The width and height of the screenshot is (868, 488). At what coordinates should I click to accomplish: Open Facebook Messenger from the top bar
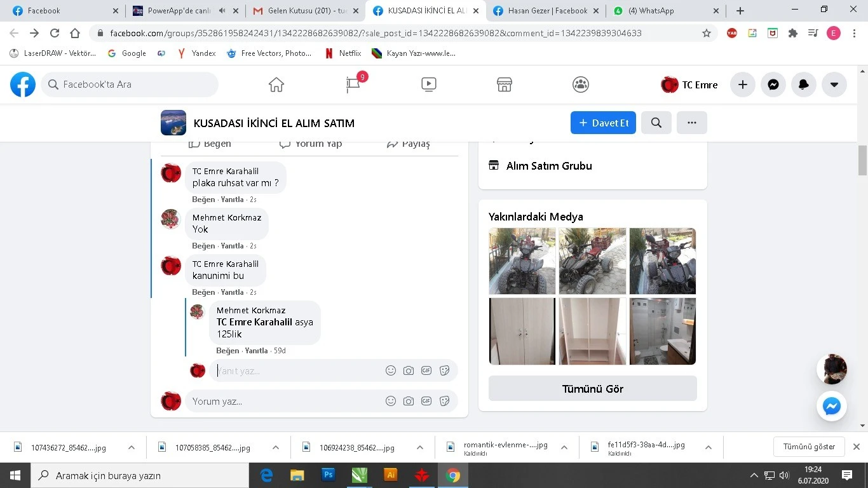pos(773,84)
